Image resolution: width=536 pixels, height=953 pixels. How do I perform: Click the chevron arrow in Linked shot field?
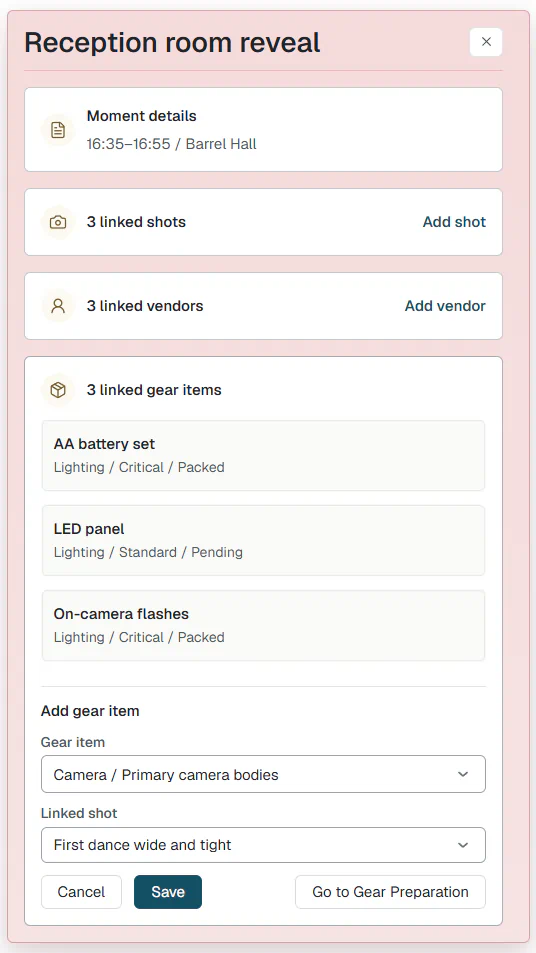point(463,845)
